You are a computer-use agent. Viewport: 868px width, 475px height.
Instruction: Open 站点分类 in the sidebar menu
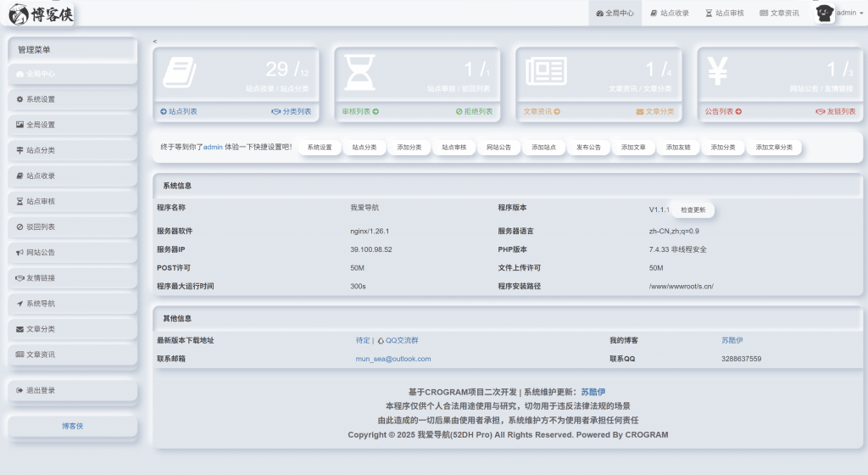pos(73,150)
